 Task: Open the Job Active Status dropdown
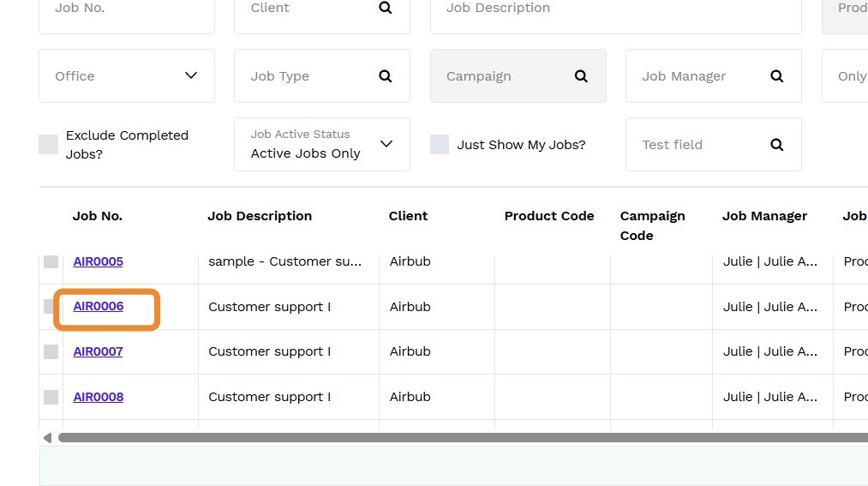(x=322, y=145)
